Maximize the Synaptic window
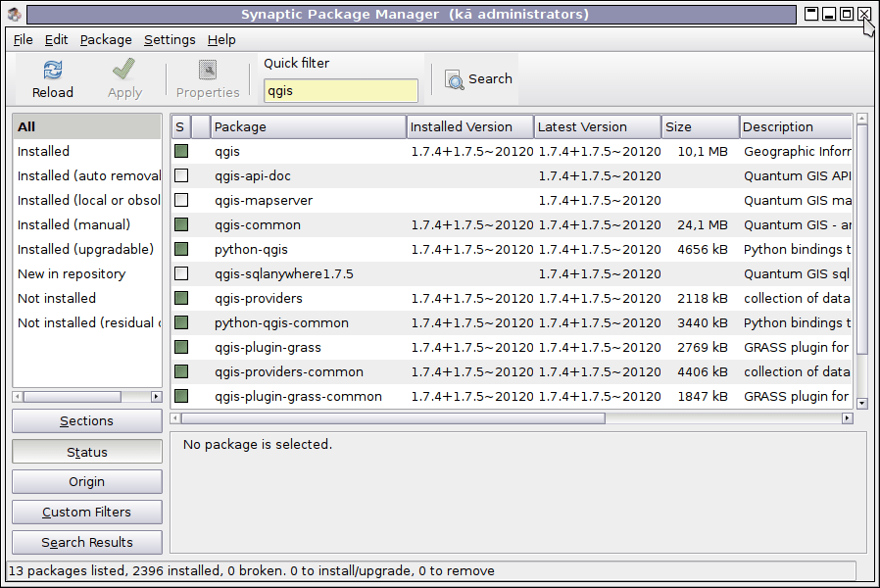The image size is (880, 588). pos(847,14)
